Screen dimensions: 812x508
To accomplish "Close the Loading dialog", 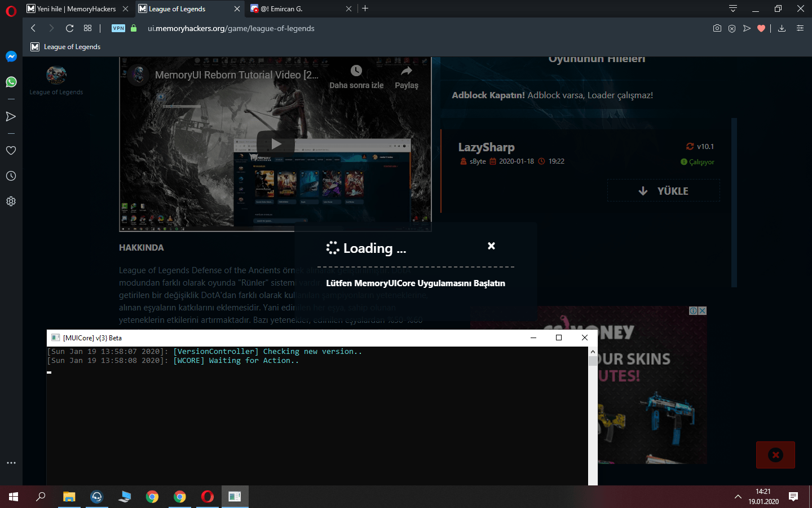I will 492,246.
